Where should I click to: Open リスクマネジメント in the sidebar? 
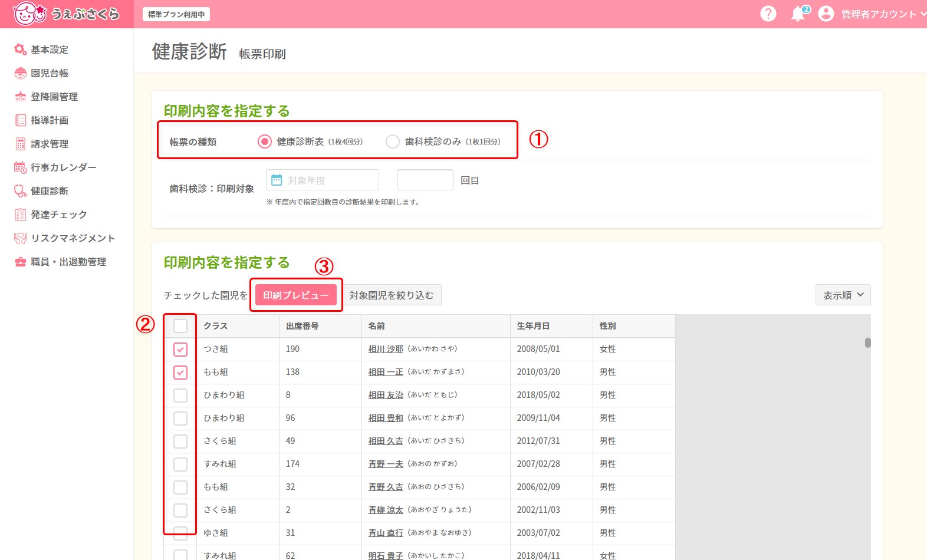point(73,238)
